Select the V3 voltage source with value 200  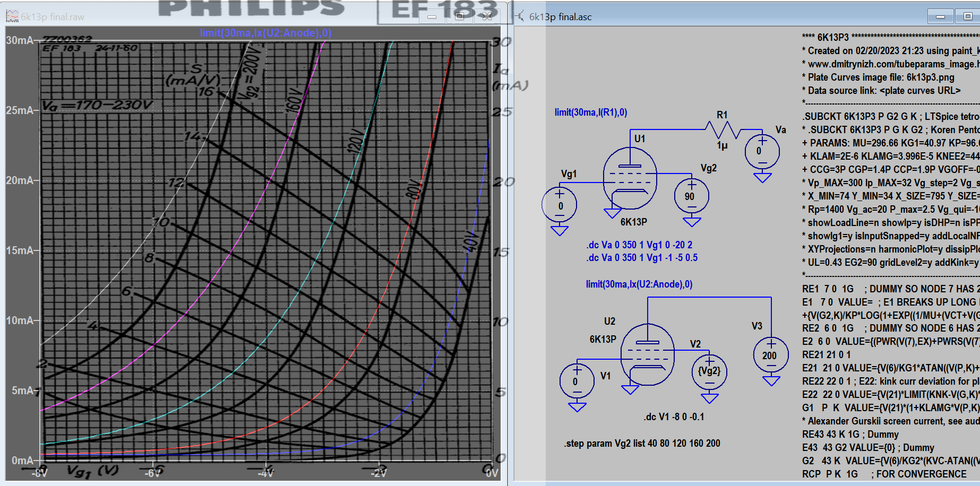point(771,354)
